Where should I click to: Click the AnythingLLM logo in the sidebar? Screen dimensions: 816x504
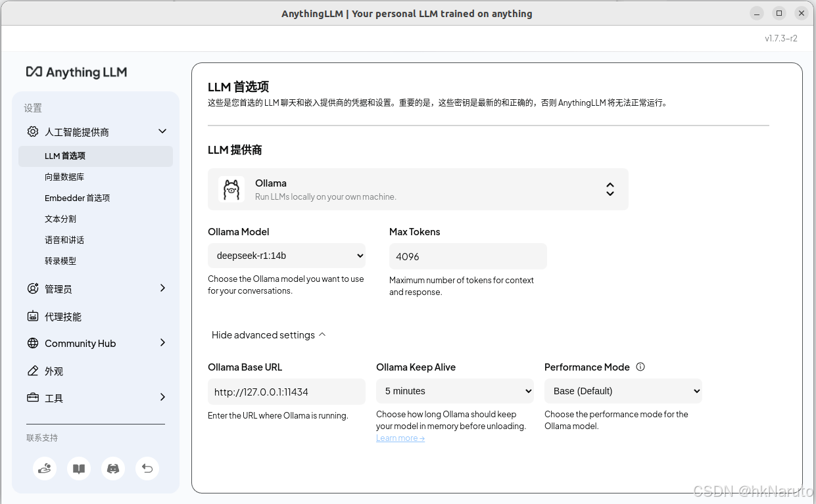76,72
